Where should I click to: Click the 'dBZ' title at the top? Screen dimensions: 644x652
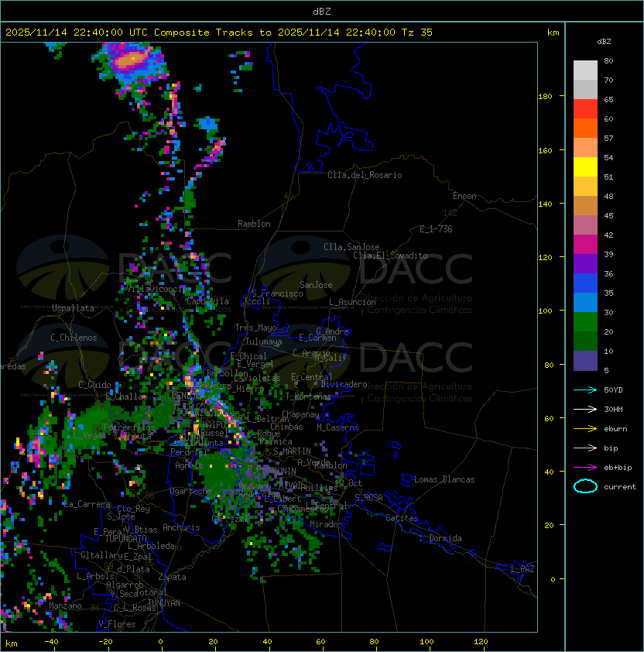click(x=322, y=12)
